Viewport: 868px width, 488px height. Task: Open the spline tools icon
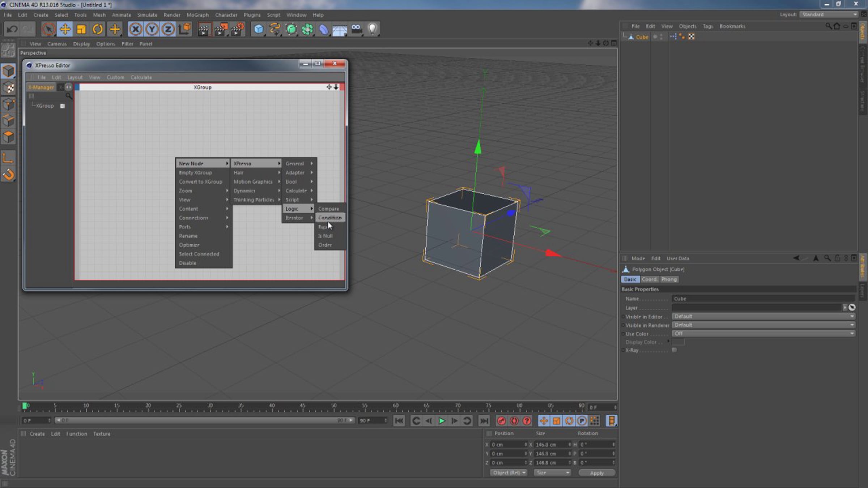coord(275,29)
